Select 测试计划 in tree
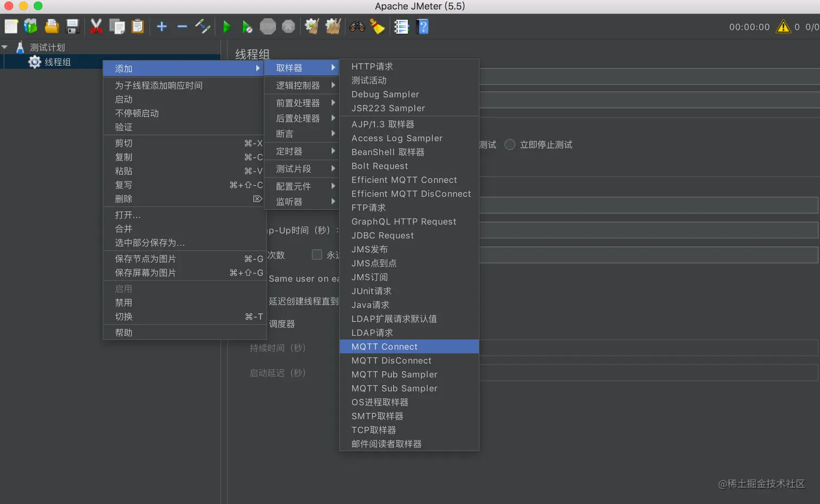 coord(47,47)
